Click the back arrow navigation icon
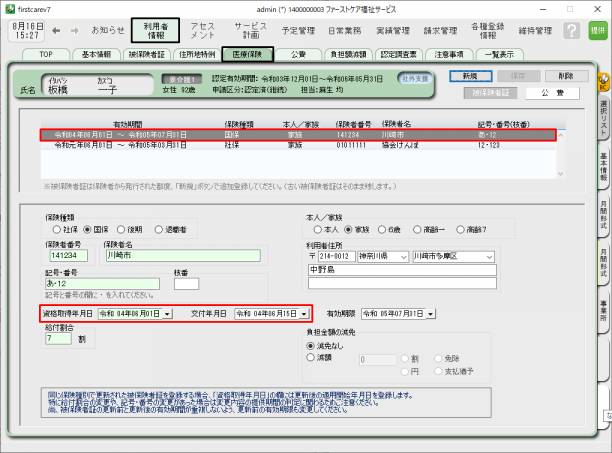Viewport: 612px width, 453px height. coord(57,30)
